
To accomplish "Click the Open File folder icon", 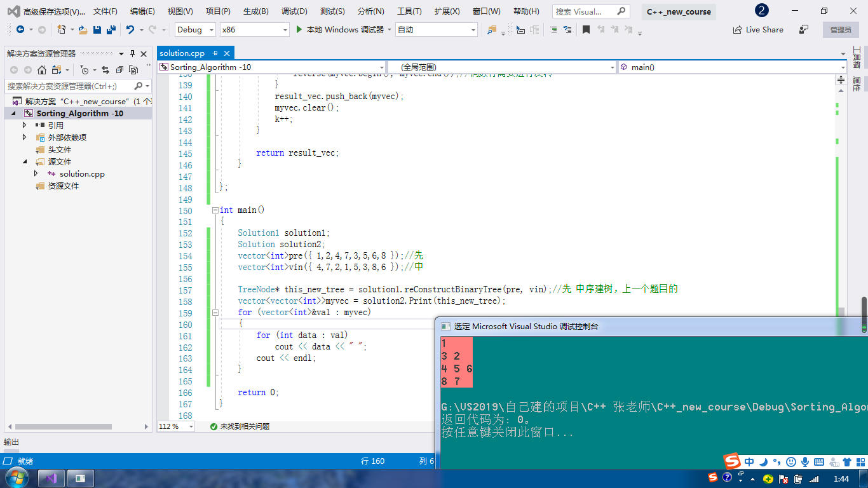I will (x=83, y=30).
